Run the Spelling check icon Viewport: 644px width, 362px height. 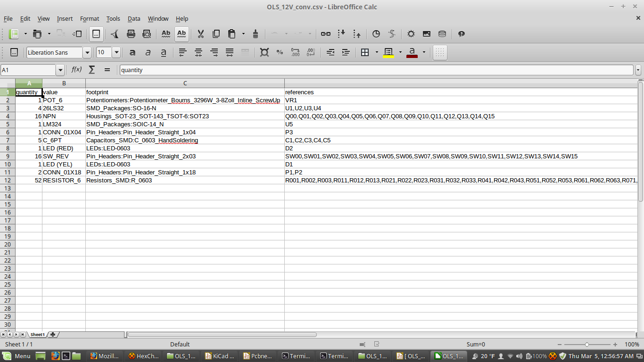[166, 34]
